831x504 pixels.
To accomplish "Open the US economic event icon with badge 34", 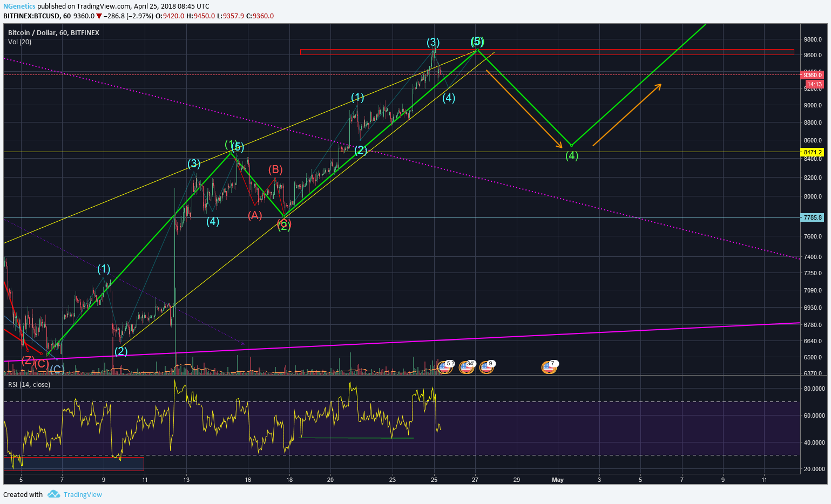I will [467, 367].
